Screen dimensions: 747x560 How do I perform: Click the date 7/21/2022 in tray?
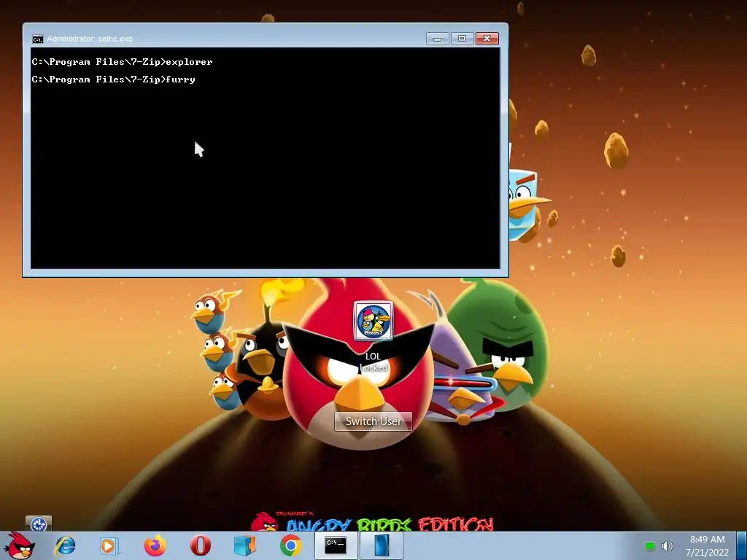click(x=707, y=553)
